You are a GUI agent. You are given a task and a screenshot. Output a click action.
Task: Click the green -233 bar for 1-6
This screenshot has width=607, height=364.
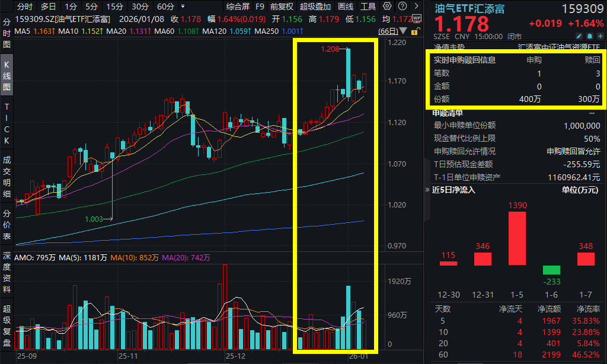551,270
